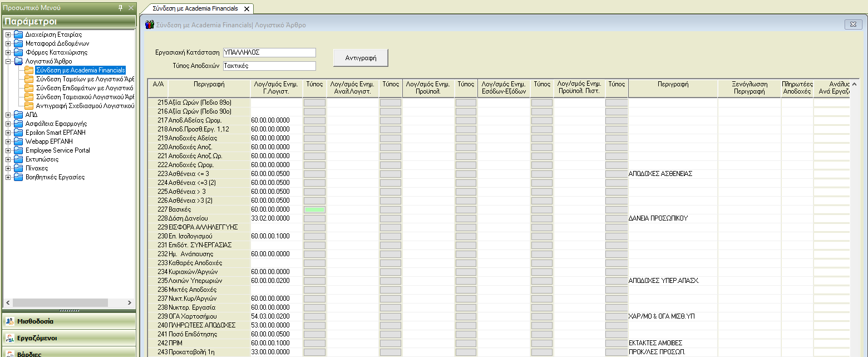This screenshot has width=868, height=357.
Task: Click the people icon in the form title
Action: [x=150, y=25]
